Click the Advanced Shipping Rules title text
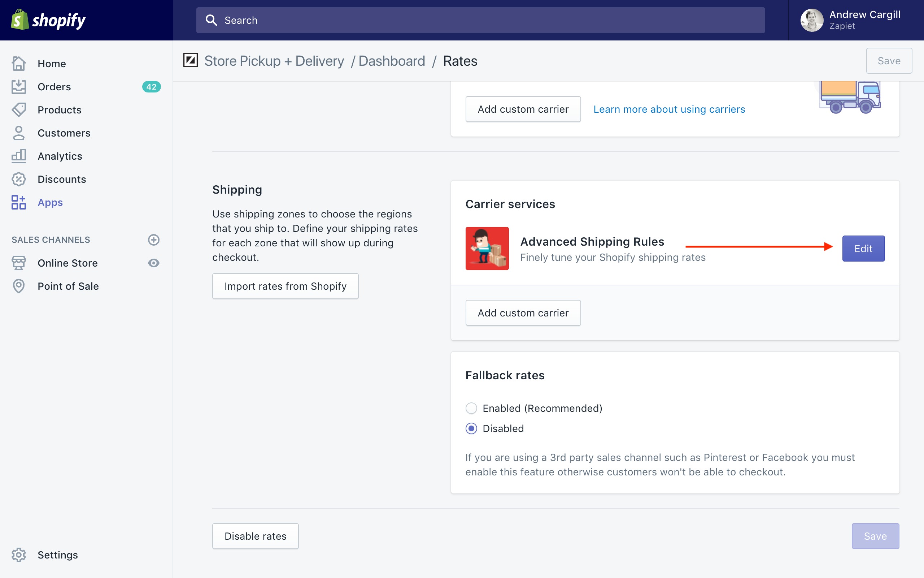924x578 pixels. 592,242
